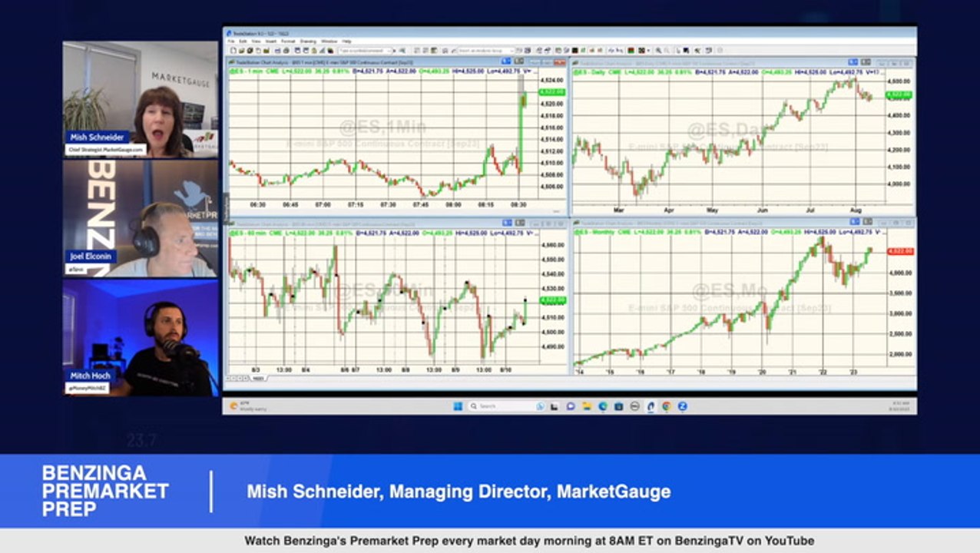Open the Drawing menu
This screenshot has width=980, height=553.
[x=308, y=41]
